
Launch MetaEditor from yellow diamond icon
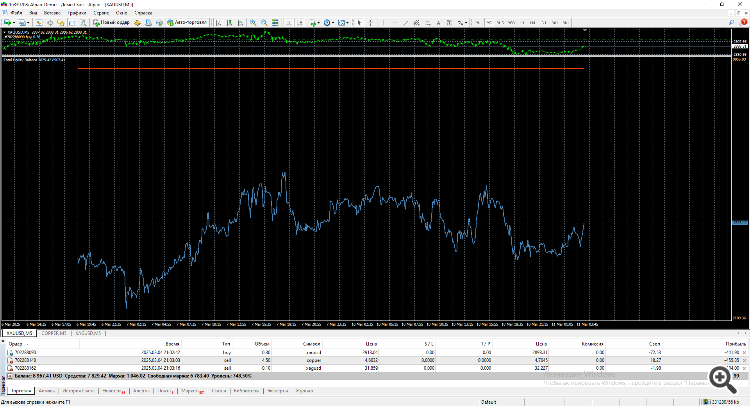pyautogui.click(x=137, y=22)
